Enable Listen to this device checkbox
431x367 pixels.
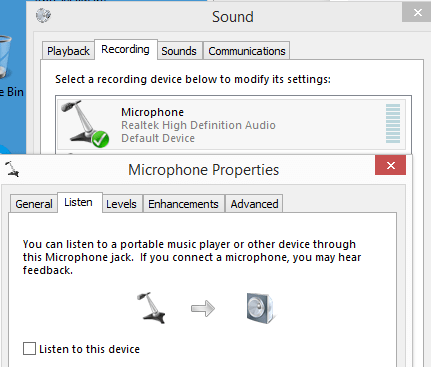[29, 349]
